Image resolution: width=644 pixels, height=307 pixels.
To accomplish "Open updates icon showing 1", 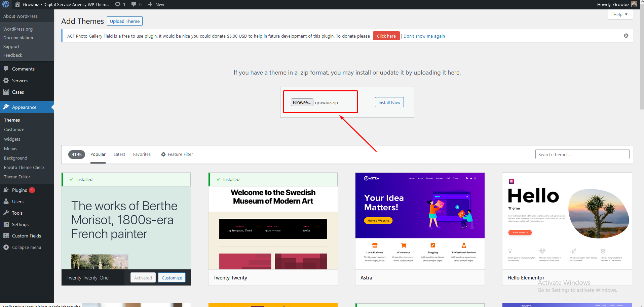I will click(118, 4).
